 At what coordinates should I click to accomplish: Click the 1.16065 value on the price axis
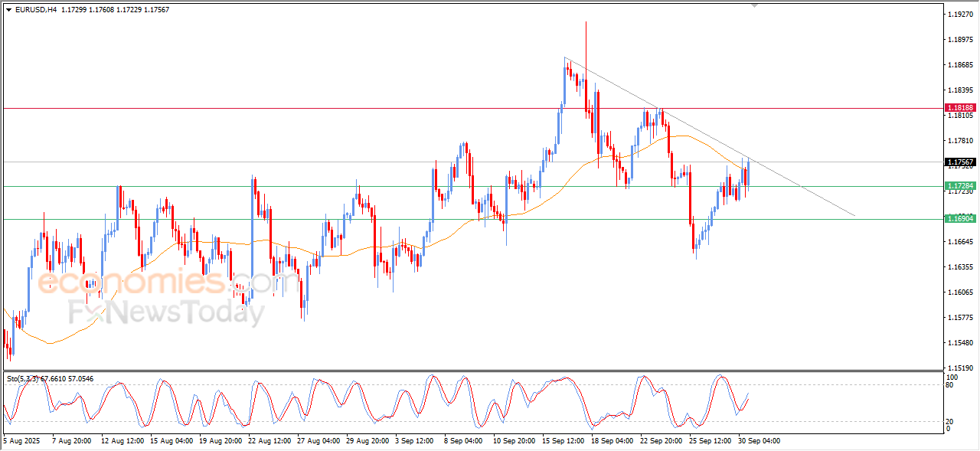960,292
